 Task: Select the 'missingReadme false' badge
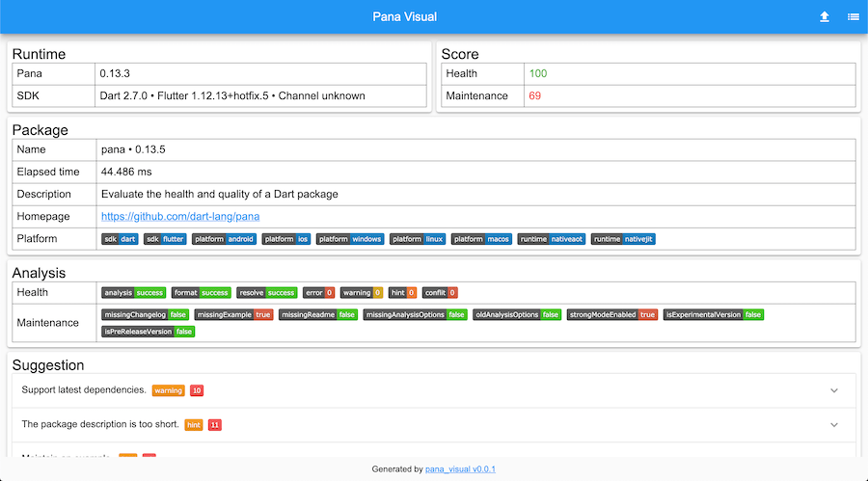point(318,315)
